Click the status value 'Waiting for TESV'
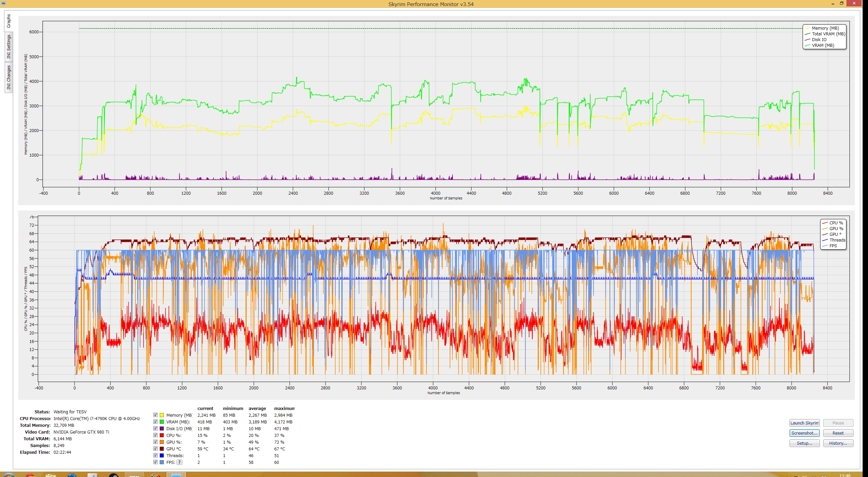The width and height of the screenshot is (868, 477). pyautogui.click(x=70, y=412)
